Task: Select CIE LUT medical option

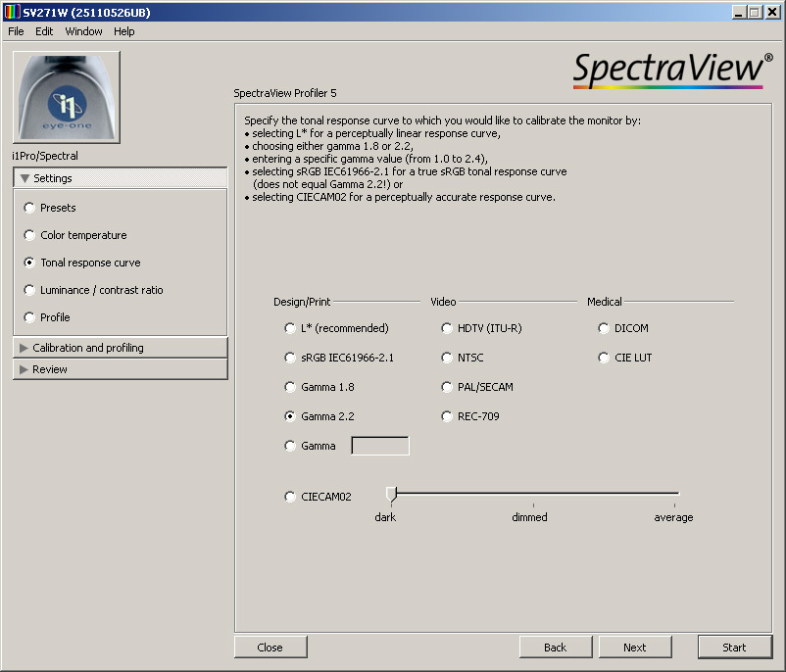Action: (604, 358)
